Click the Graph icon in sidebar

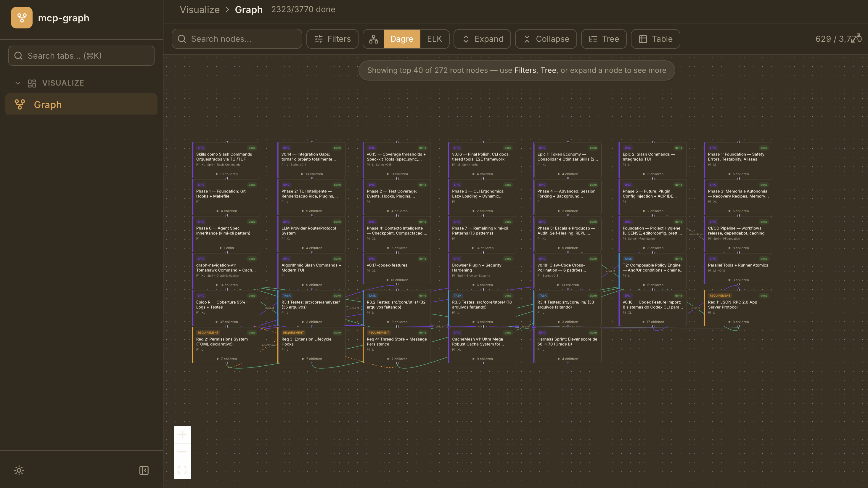[x=20, y=105]
